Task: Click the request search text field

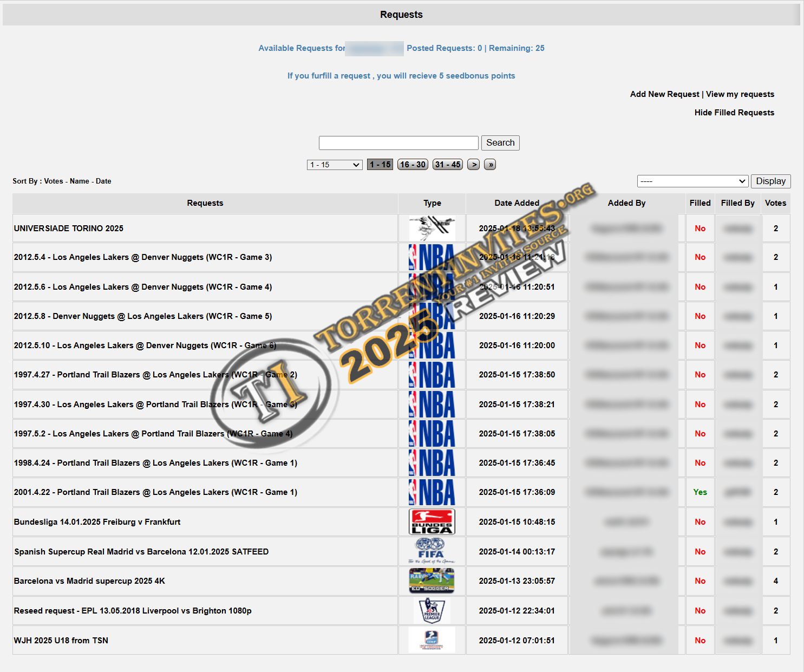Action: 398,143
